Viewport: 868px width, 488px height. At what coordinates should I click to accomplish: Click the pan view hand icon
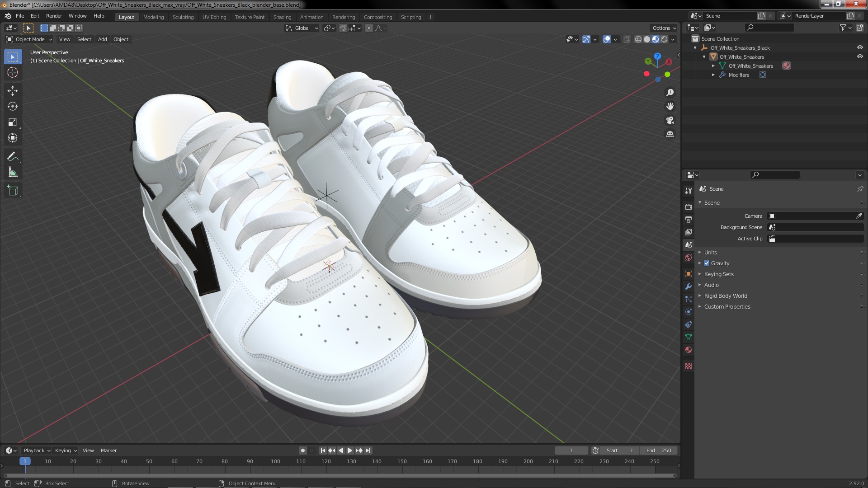pos(670,106)
